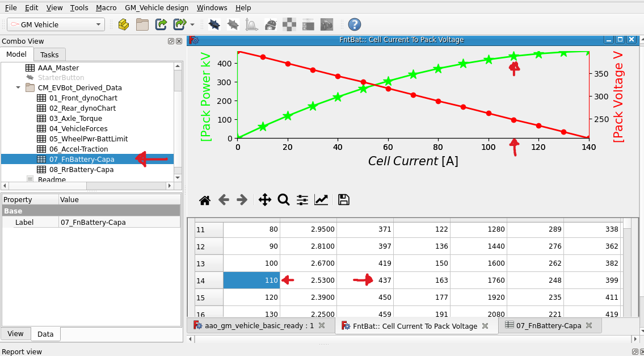Edit axis and curve parameters icon
The image size is (644, 356).
pyautogui.click(x=321, y=200)
